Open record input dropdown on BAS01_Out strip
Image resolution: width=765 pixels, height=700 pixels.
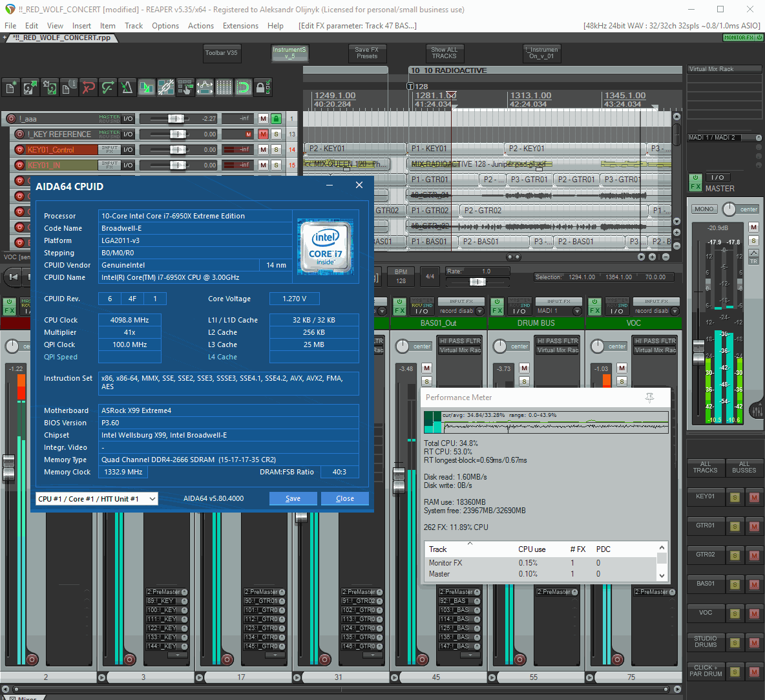479,311
